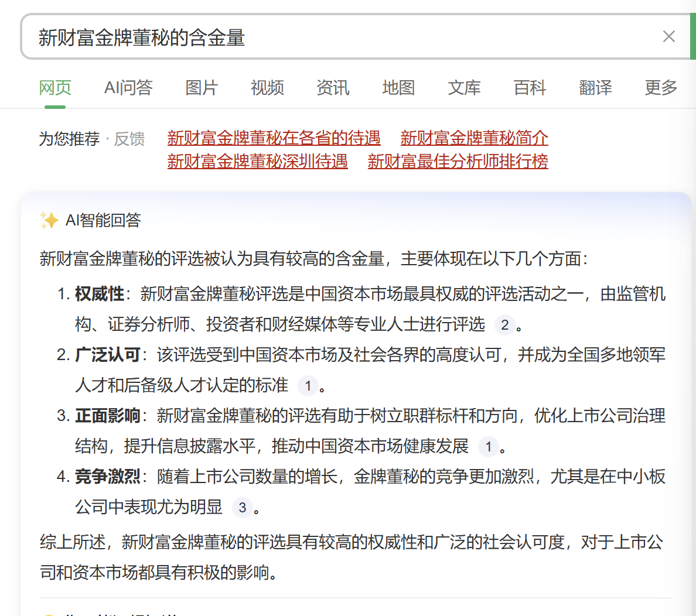Click the green search button edge
Image resolution: width=696 pixels, height=616 pixels.
(x=693, y=36)
